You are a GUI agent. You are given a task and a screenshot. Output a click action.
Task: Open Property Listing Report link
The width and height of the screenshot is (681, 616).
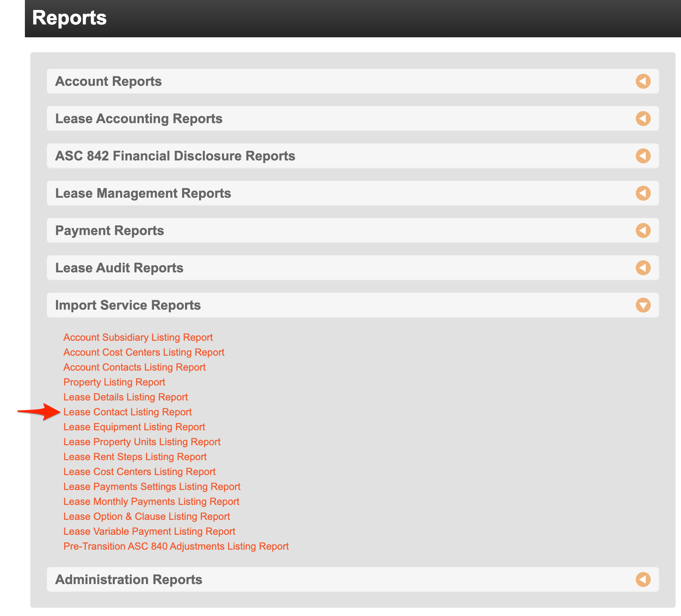114,382
